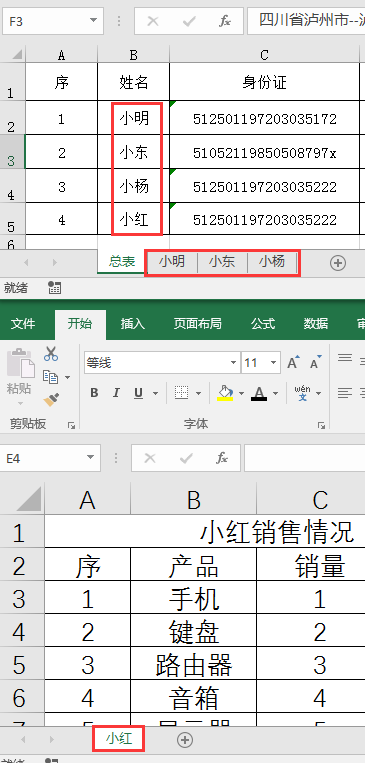The height and width of the screenshot is (763, 365).
Task: Switch to the 插入 ribbon tab
Action: tap(132, 324)
